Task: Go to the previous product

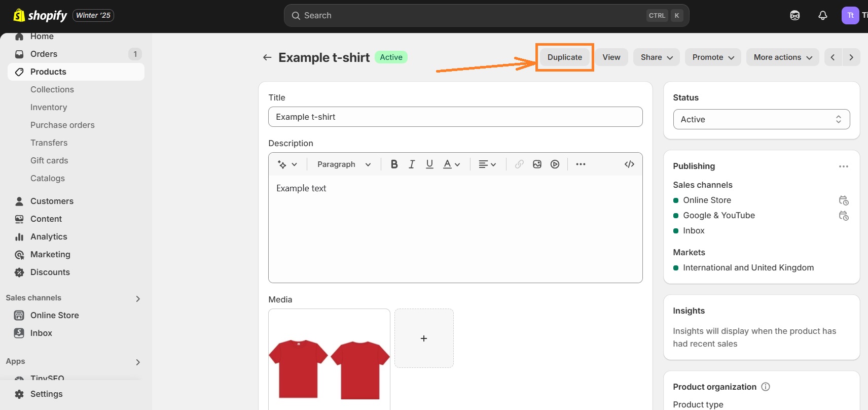Action: point(833,57)
